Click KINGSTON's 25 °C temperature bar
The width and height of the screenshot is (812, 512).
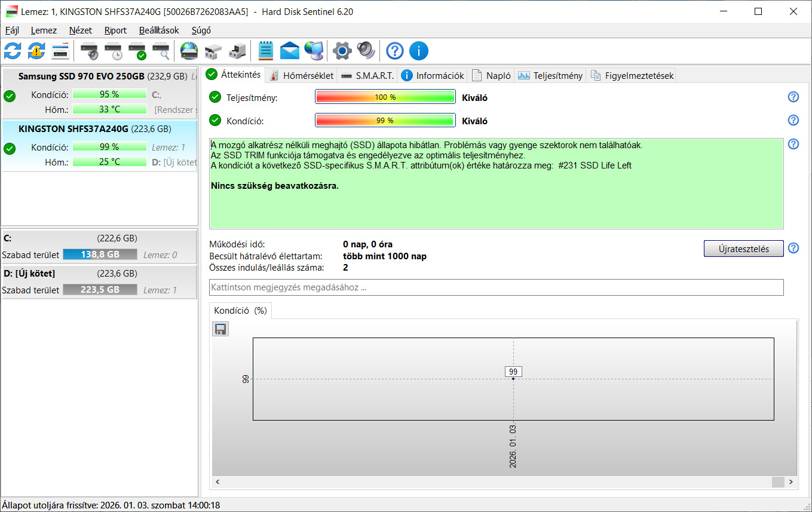(x=109, y=162)
